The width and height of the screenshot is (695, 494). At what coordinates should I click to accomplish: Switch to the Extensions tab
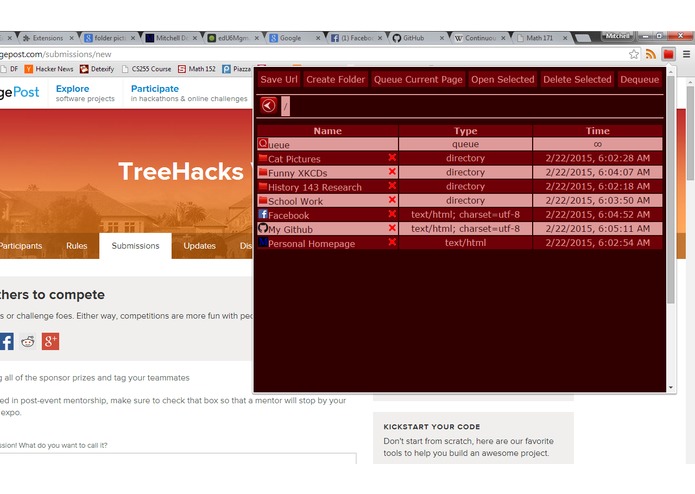(x=48, y=38)
